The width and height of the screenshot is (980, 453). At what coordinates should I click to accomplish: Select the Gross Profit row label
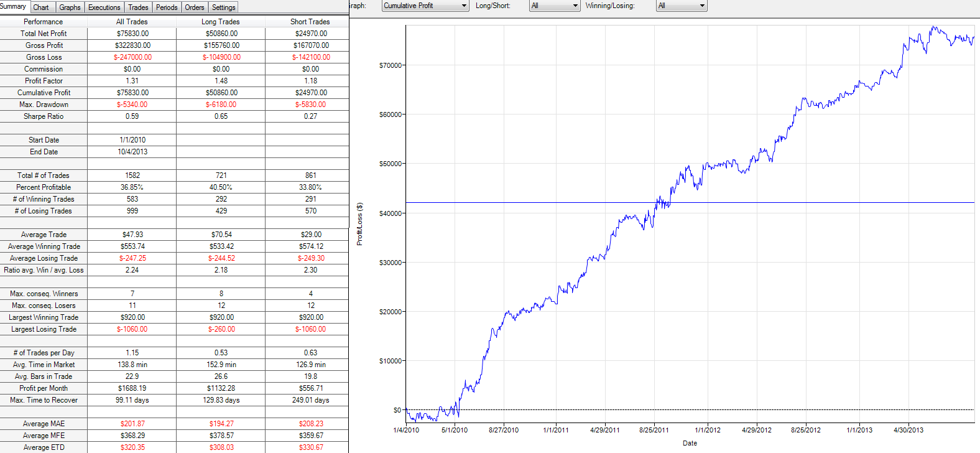(44, 45)
